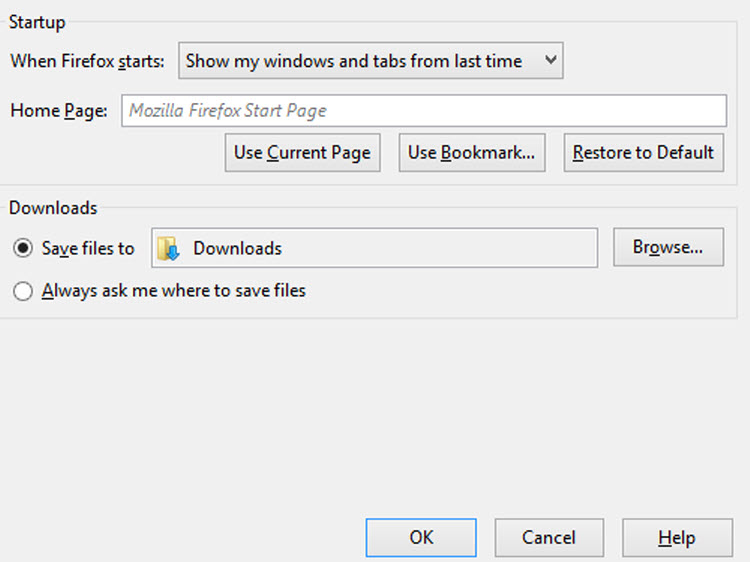Image resolution: width=750 pixels, height=562 pixels.
Task: Open Help for this dialog
Action: (676, 537)
